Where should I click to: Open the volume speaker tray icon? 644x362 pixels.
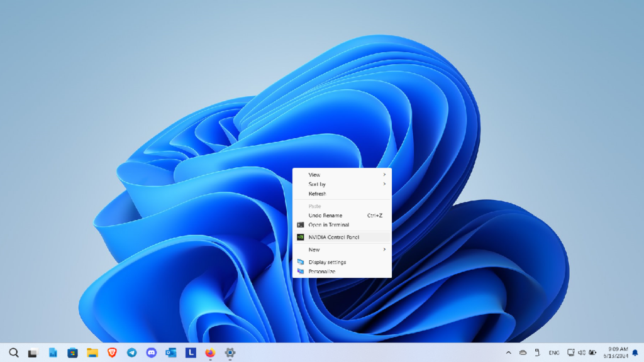click(x=582, y=353)
